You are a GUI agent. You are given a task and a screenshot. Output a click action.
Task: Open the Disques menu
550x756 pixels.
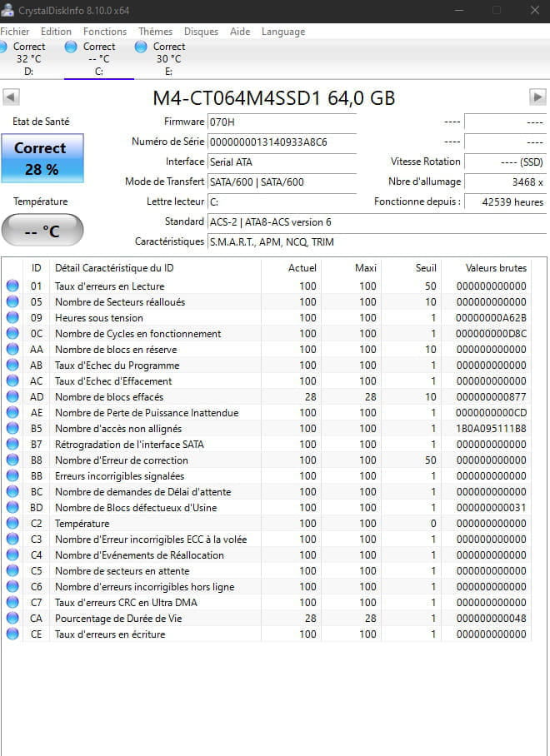[x=201, y=32]
